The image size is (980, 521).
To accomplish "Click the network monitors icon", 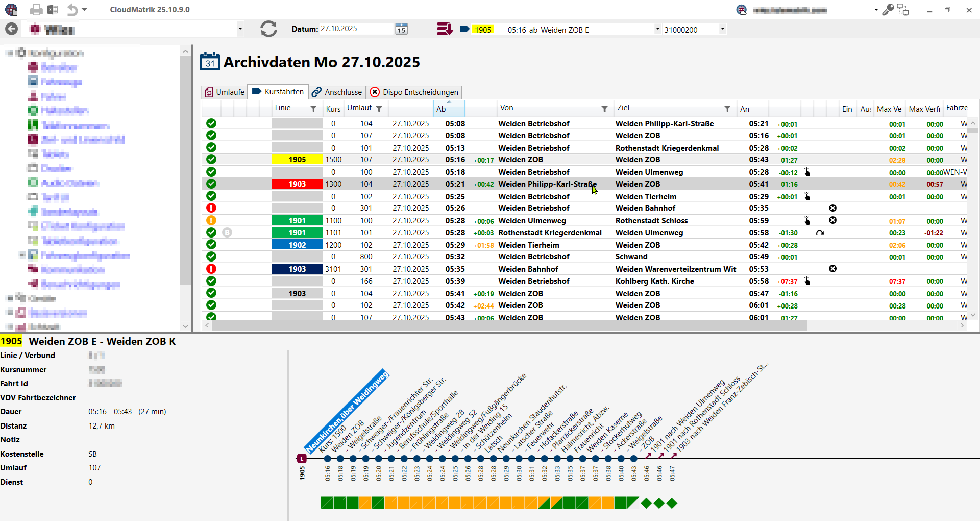I will [903, 10].
